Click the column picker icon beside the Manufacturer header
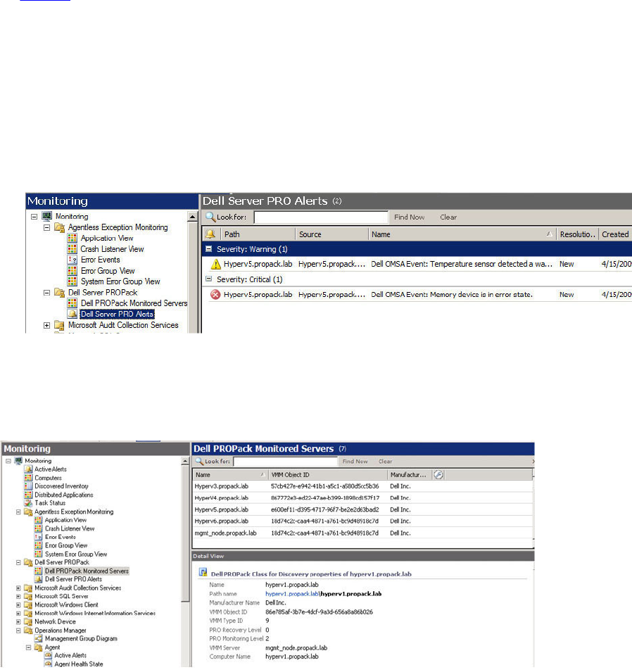Screen dimensions: 632x672 (438, 474)
